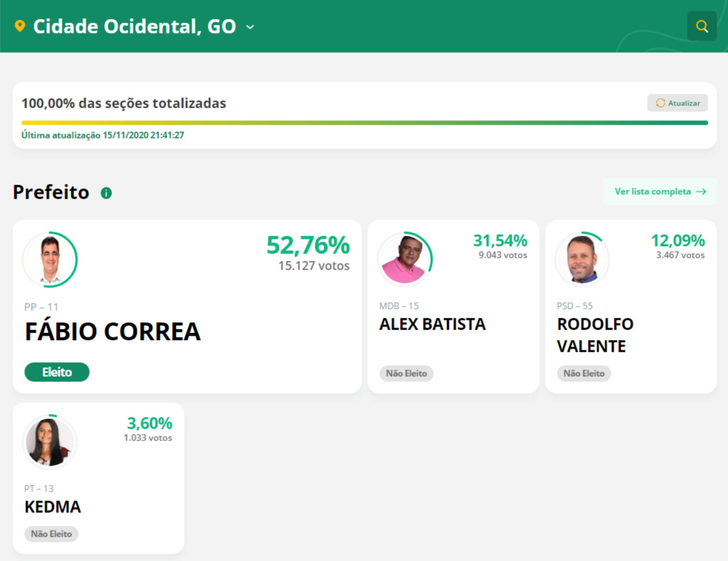Click the arrow icon in Ver lista completa

701,192
